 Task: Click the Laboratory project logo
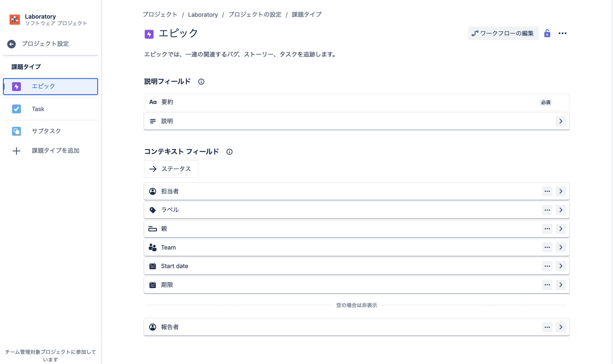pyautogui.click(x=15, y=19)
